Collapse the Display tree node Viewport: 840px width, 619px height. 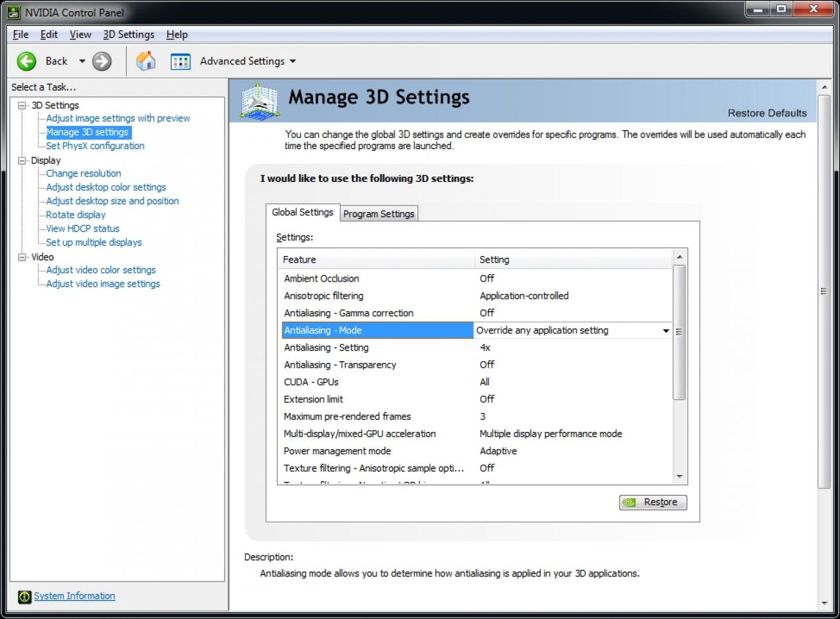22,160
